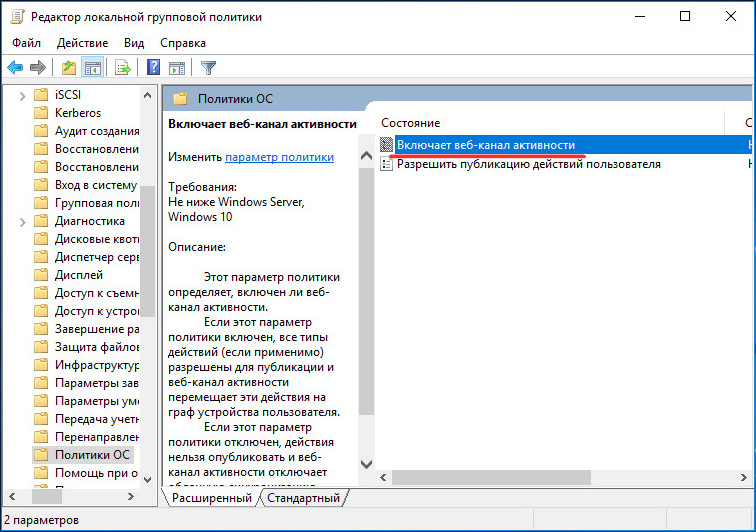
Task: Click the policy icon beside Разрешить публикацию действий
Action: (x=386, y=164)
